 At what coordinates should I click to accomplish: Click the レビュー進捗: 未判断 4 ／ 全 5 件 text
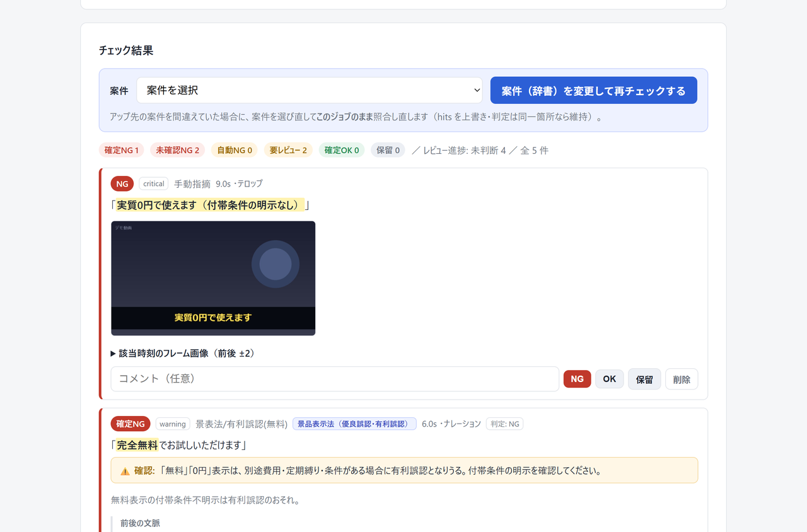click(x=485, y=150)
